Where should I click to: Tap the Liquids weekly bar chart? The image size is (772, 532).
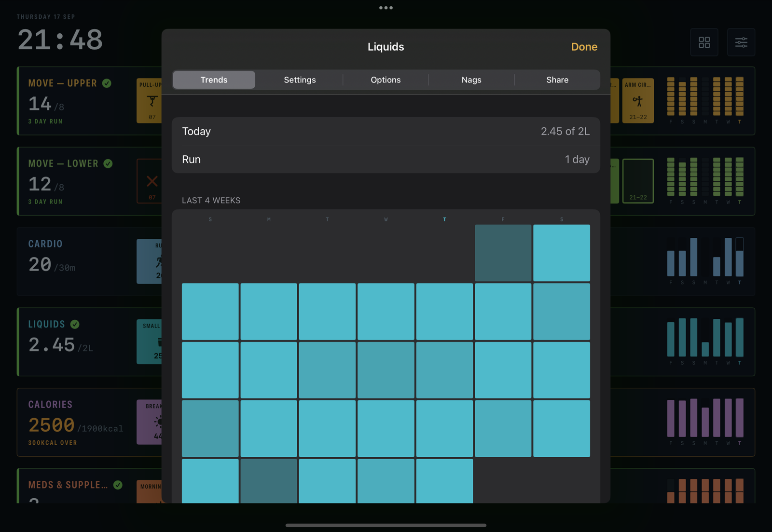point(705,341)
